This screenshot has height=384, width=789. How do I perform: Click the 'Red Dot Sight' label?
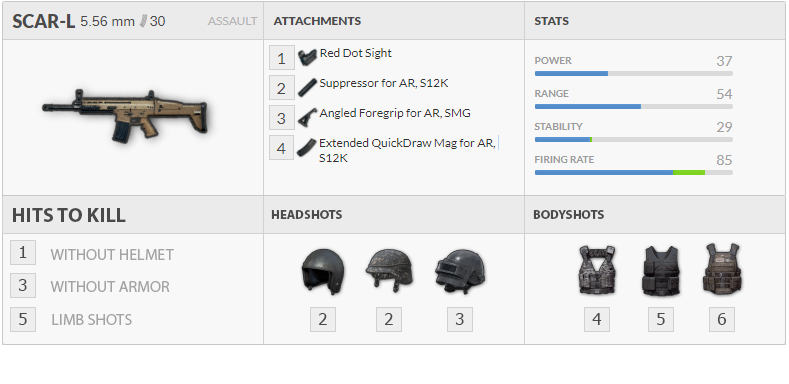pos(356,53)
